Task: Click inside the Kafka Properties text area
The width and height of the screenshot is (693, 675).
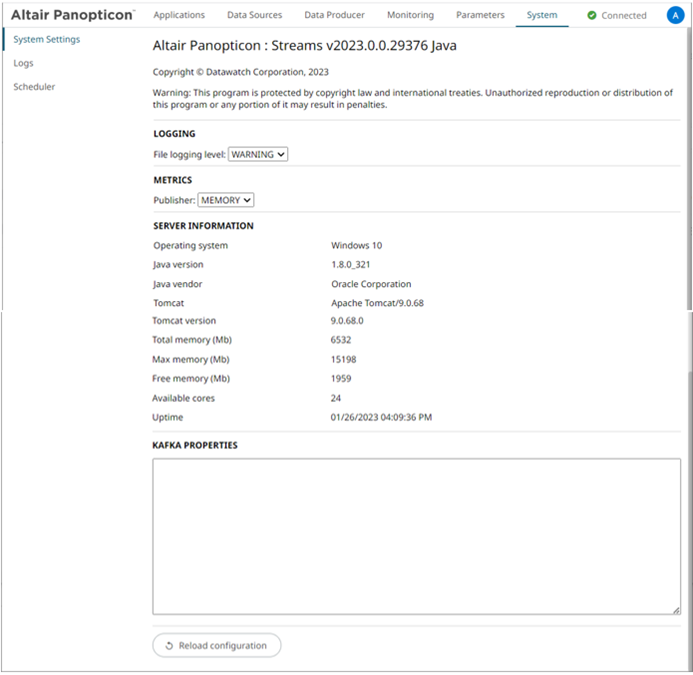Action: click(416, 536)
